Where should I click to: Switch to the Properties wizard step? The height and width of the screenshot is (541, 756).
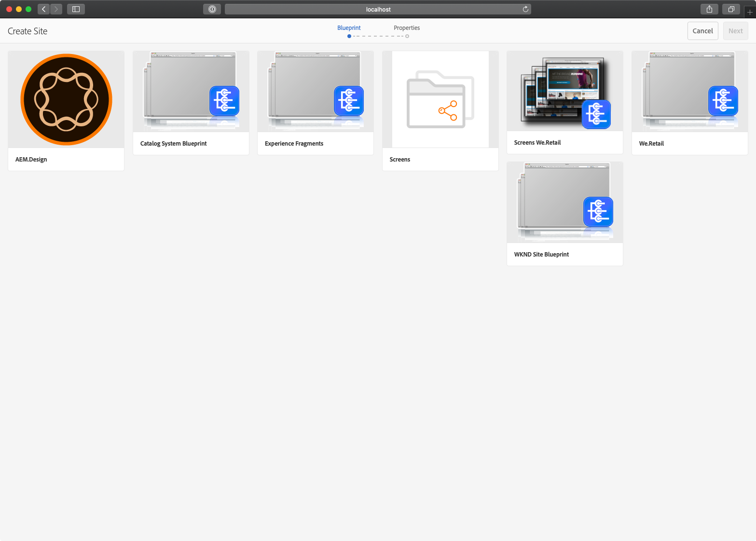[x=407, y=28]
